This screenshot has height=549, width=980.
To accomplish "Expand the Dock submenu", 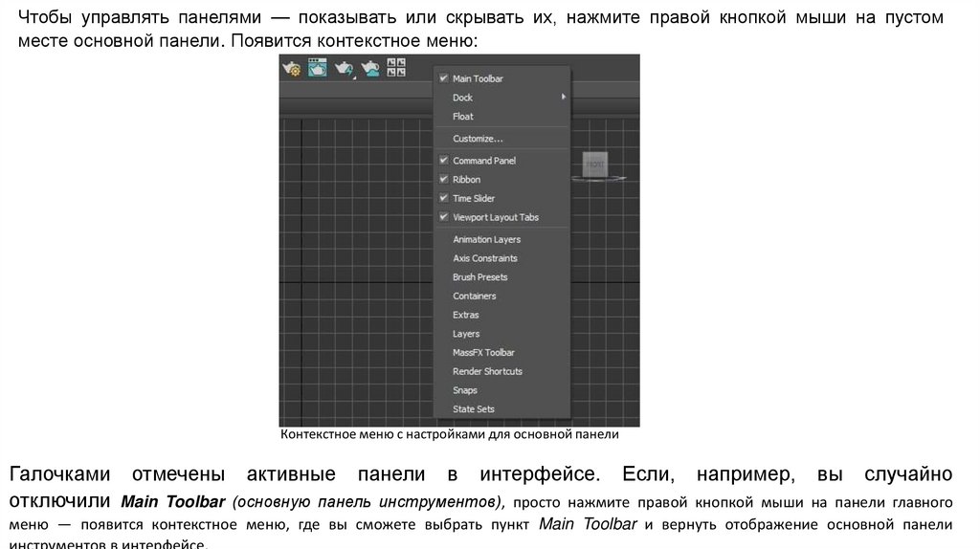I will 501,98.
